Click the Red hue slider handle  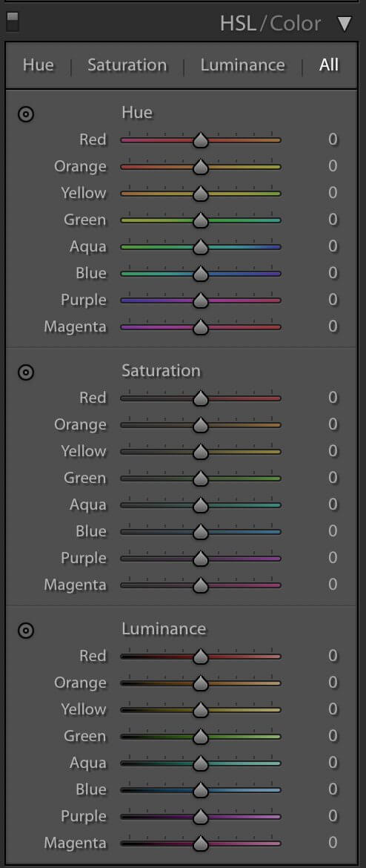(x=201, y=141)
